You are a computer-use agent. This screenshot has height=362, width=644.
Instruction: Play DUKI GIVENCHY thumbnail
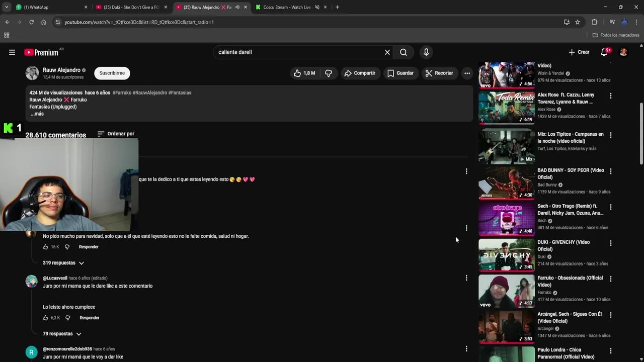pyautogui.click(x=506, y=255)
